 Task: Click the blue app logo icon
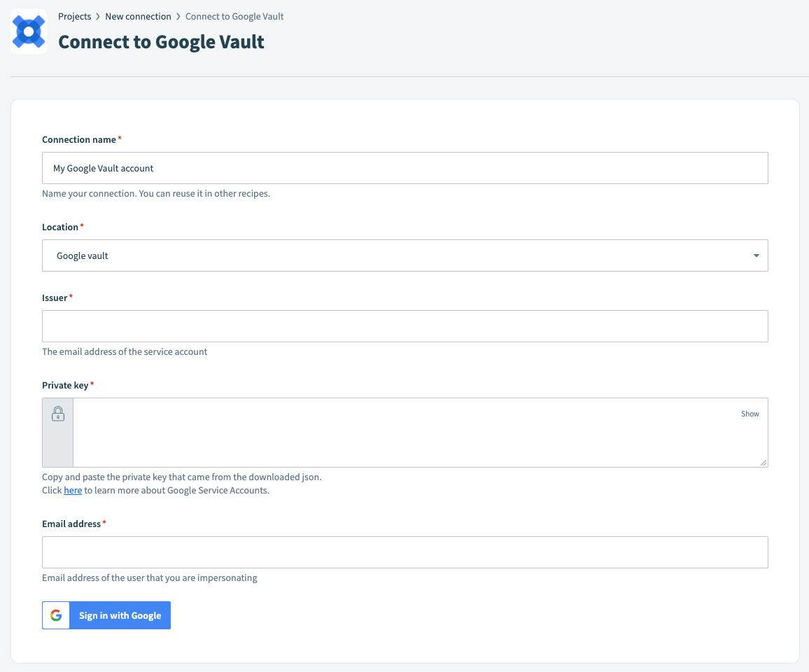(x=28, y=31)
